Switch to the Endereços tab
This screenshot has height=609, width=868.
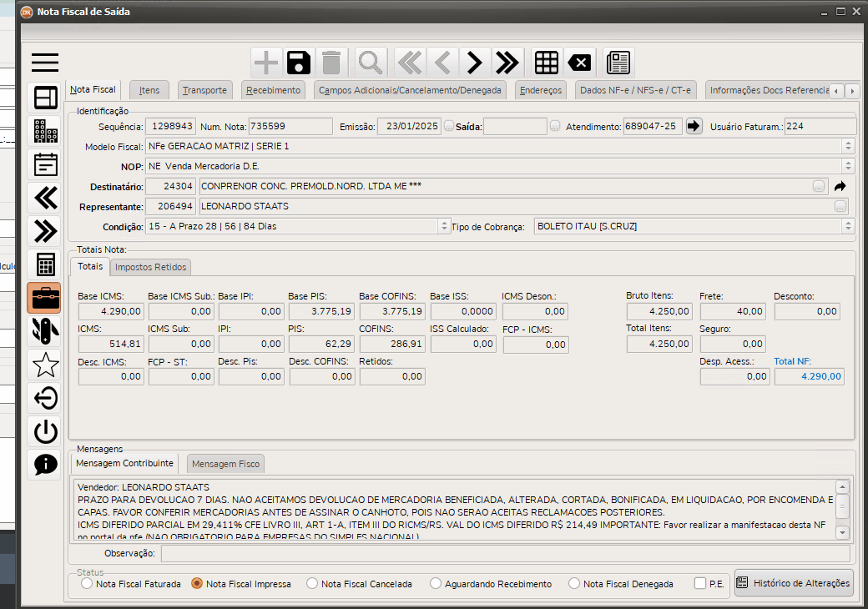tap(541, 90)
